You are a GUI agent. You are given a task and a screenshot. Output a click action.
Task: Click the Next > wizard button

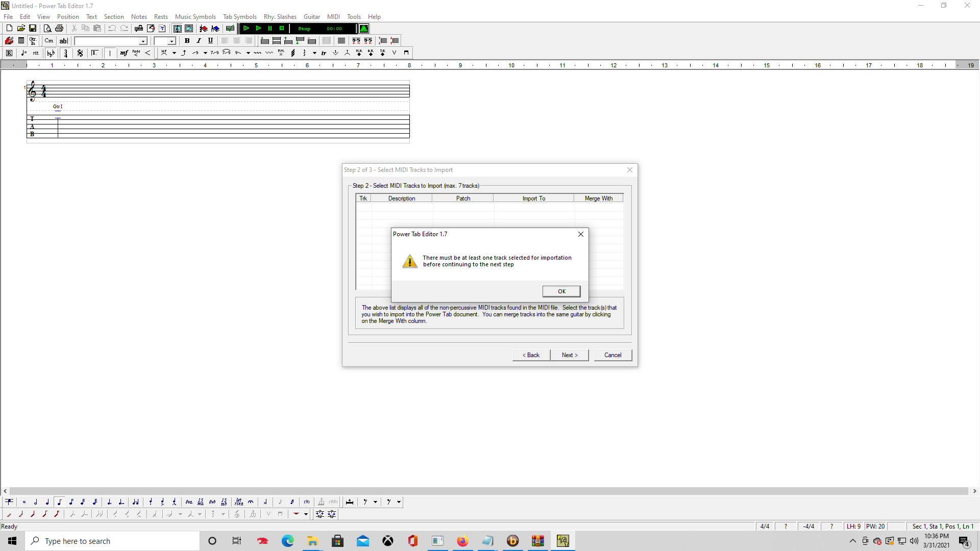(570, 355)
